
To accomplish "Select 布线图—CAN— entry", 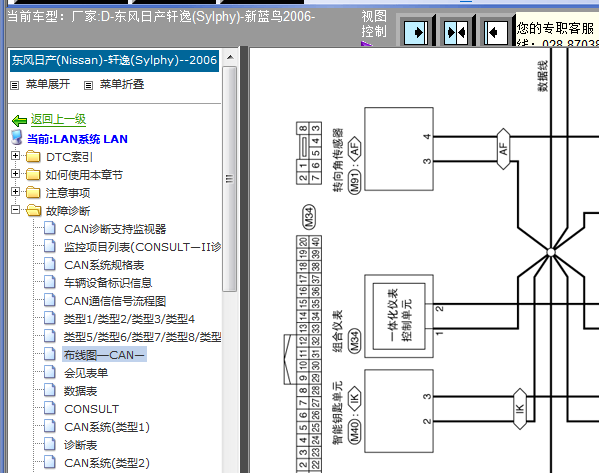I will click(104, 355).
